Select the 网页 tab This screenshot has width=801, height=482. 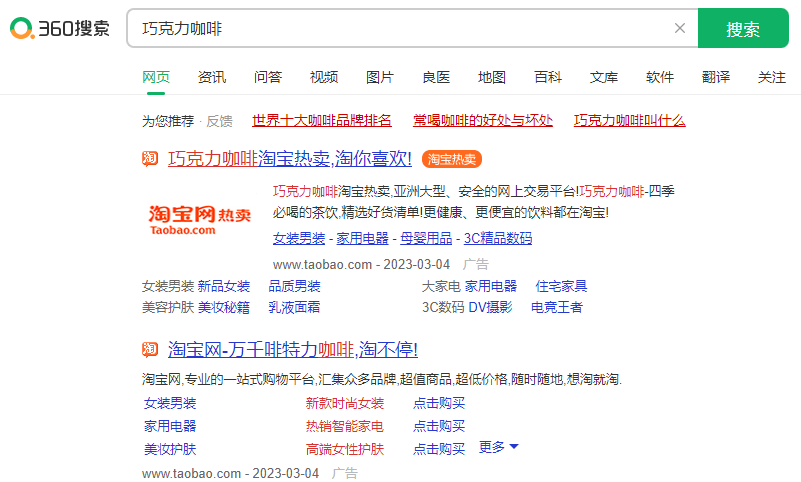click(156, 77)
